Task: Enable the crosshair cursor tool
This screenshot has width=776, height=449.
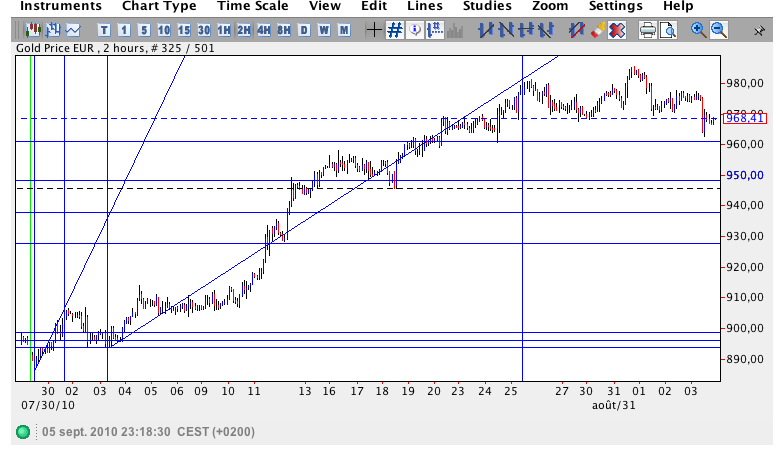Action: click(x=374, y=30)
